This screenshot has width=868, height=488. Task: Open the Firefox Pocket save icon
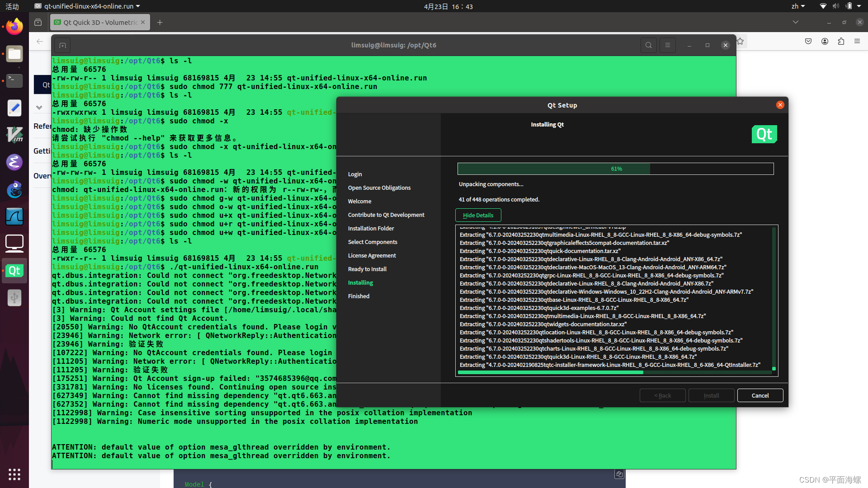(x=808, y=41)
